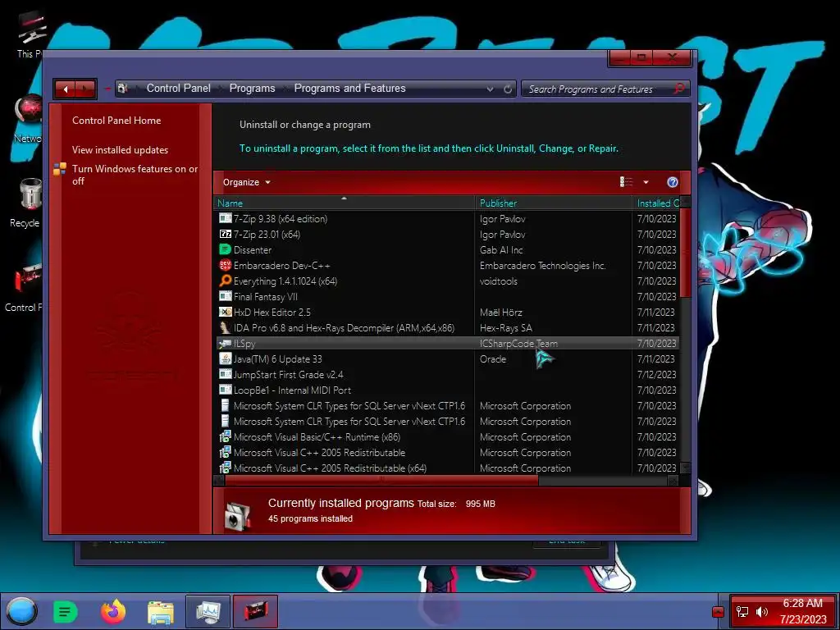Click the change view icon
840x630 pixels.
pyautogui.click(x=626, y=182)
